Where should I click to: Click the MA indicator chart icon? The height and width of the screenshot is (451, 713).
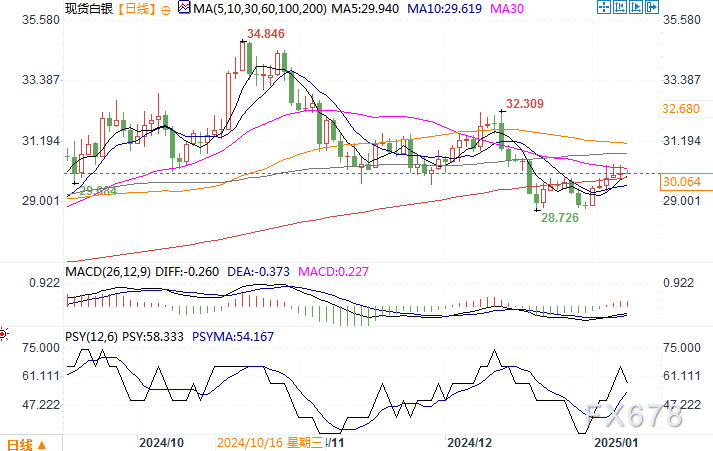tap(181, 8)
